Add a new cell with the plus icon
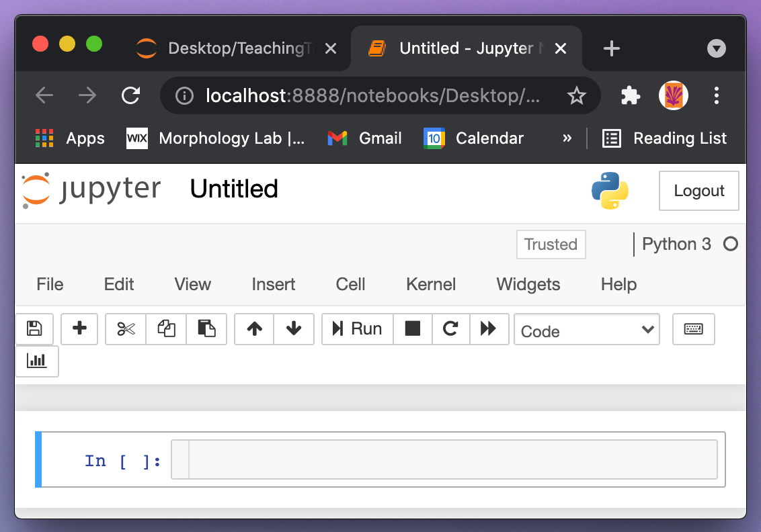 click(79, 329)
